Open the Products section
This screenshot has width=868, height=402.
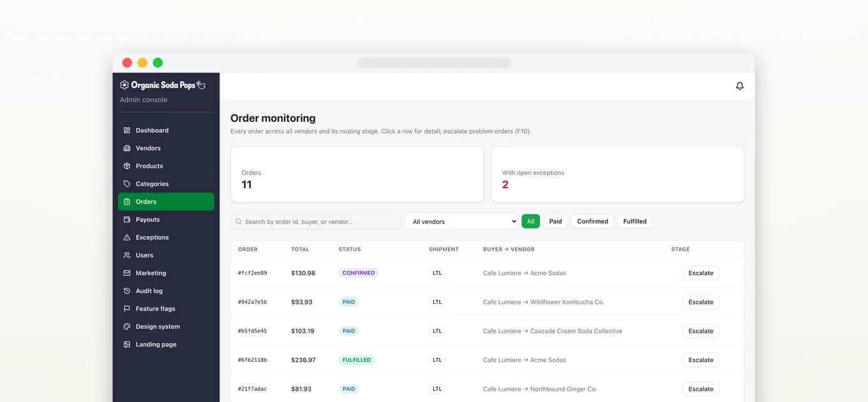coord(166,166)
